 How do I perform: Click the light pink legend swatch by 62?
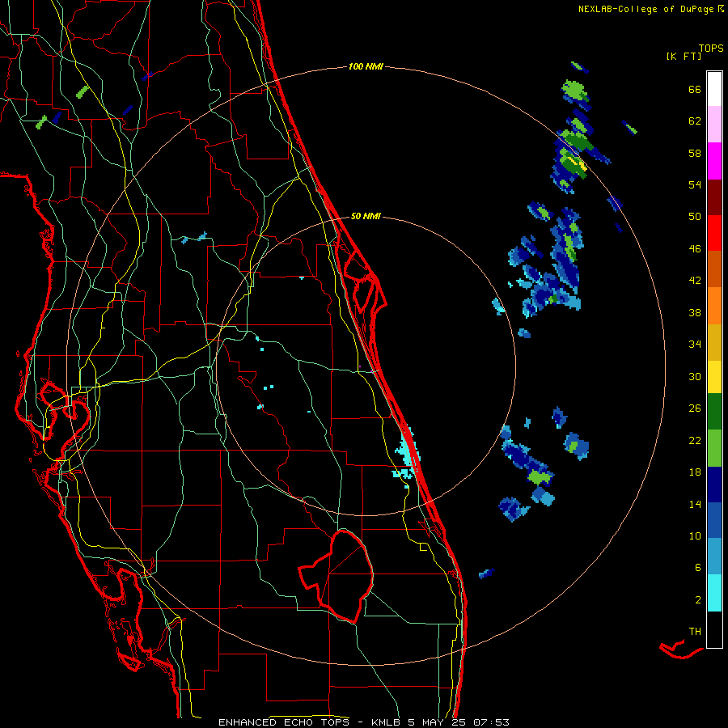click(714, 124)
